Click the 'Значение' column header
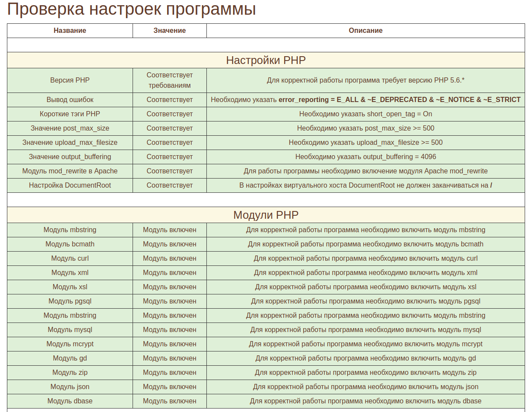532x412 pixels. click(170, 31)
